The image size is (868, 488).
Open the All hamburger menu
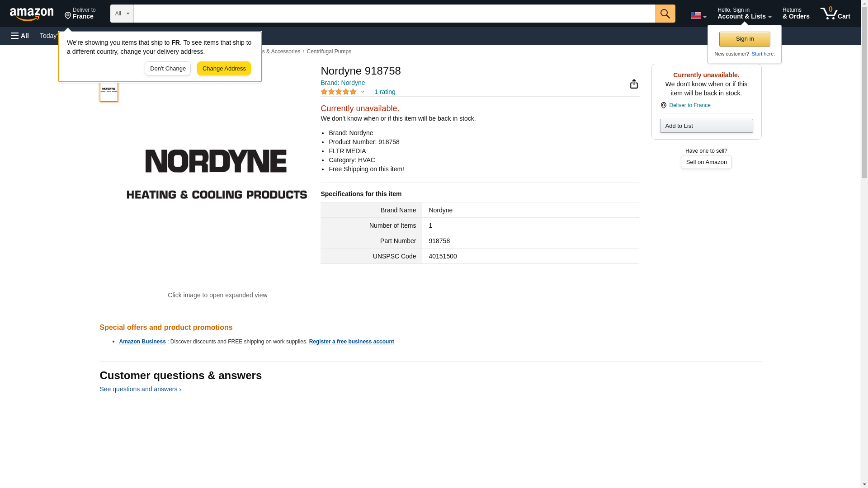(20, 36)
